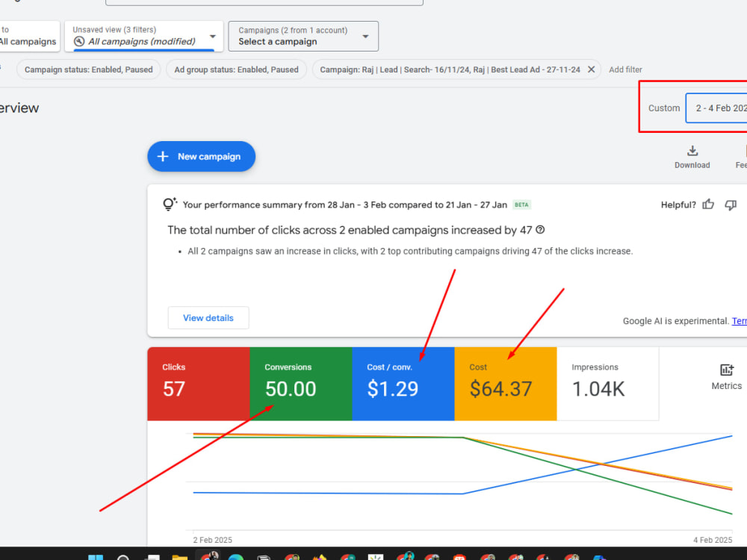This screenshot has width=747, height=560.
Task: Expand the Unsaved view dropdown arrow
Action: pyautogui.click(x=212, y=36)
